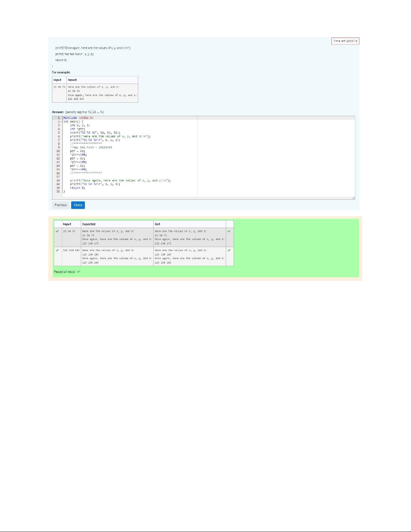
Task: Click right green checkmark of second test row
Action: (x=229, y=250)
